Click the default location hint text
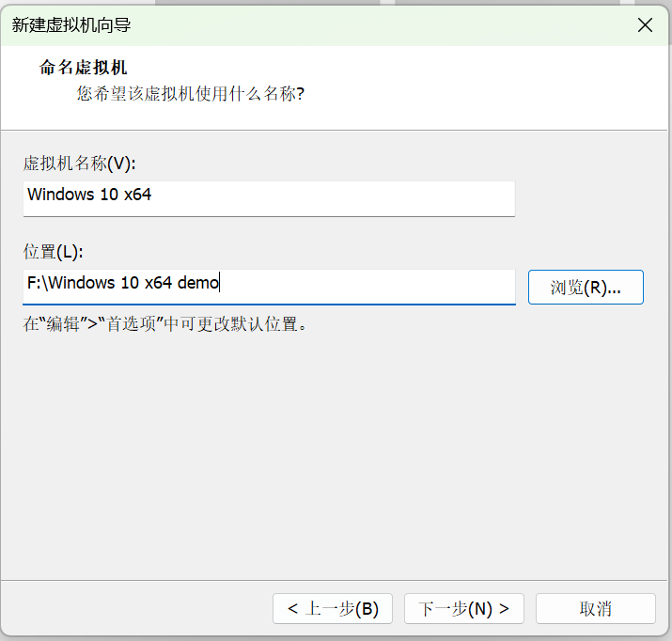672x641 pixels. (165, 324)
